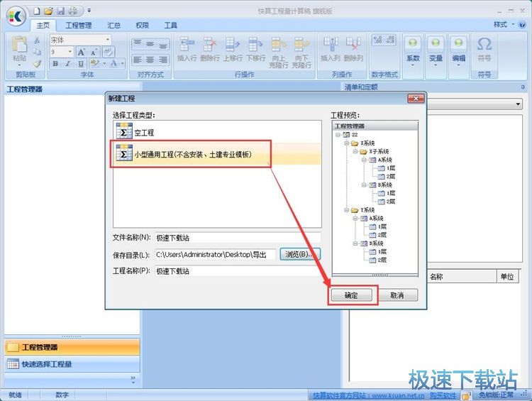
Task: Open the 系数 dropdown button
Action: tap(413, 51)
